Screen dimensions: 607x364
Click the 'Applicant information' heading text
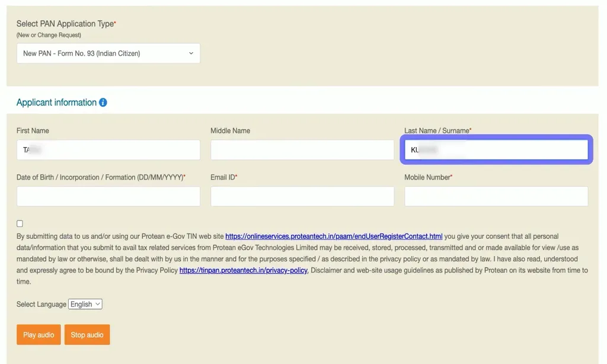click(x=56, y=103)
